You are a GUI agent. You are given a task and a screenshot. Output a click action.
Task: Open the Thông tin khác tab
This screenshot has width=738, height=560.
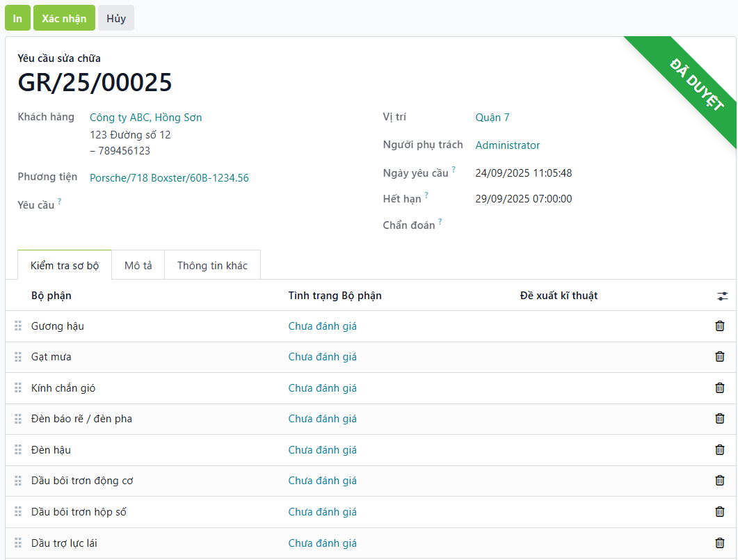pyautogui.click(x=212, y=266)
